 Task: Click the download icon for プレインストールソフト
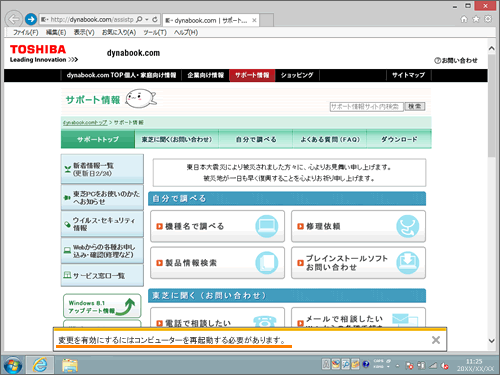coord(407,263)
